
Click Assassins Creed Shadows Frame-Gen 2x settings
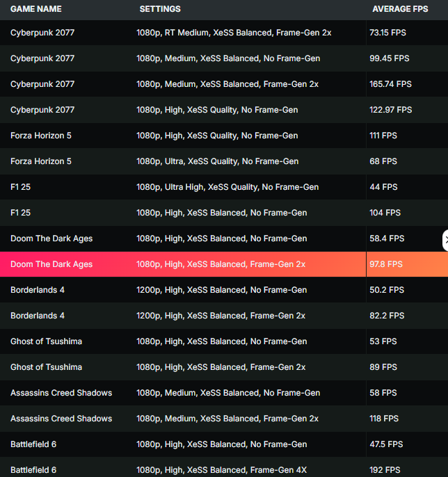tap(227, 419)
